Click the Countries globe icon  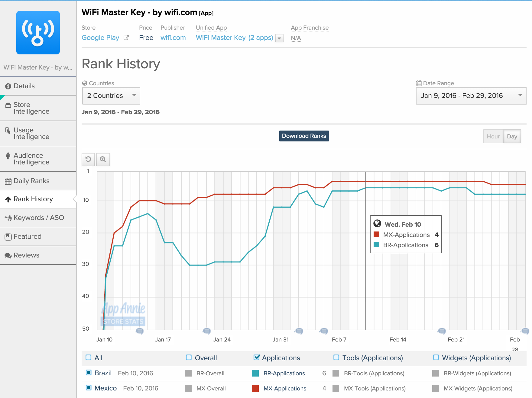click(85, 83)
